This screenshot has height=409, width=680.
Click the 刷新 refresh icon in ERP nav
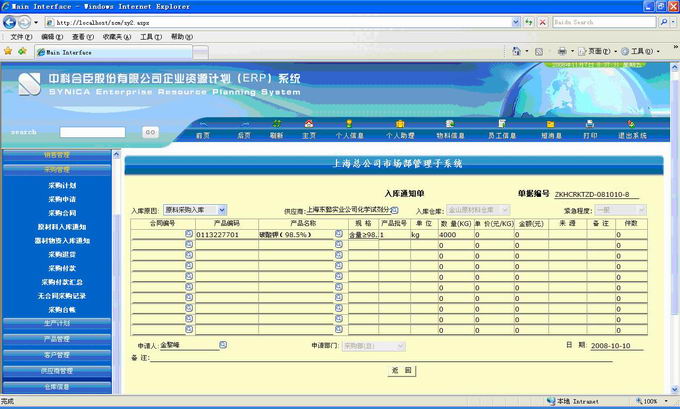click(x=276, y=124)
